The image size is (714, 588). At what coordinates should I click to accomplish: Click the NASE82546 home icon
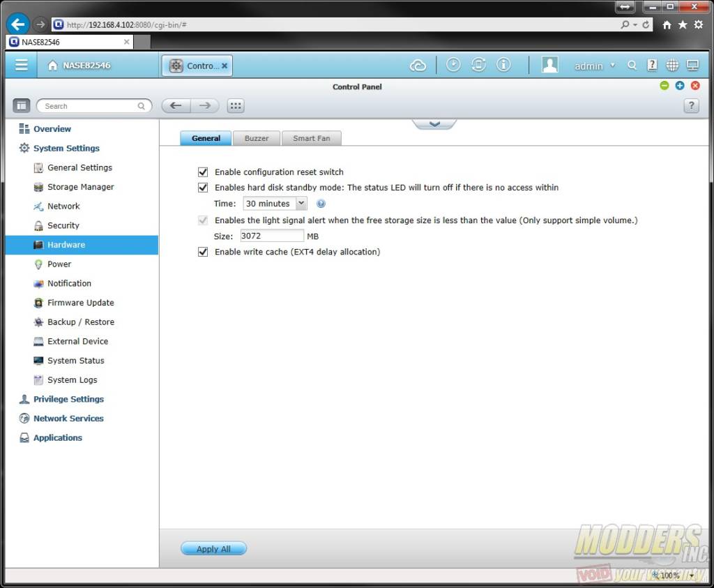click(x=53, y=66)
